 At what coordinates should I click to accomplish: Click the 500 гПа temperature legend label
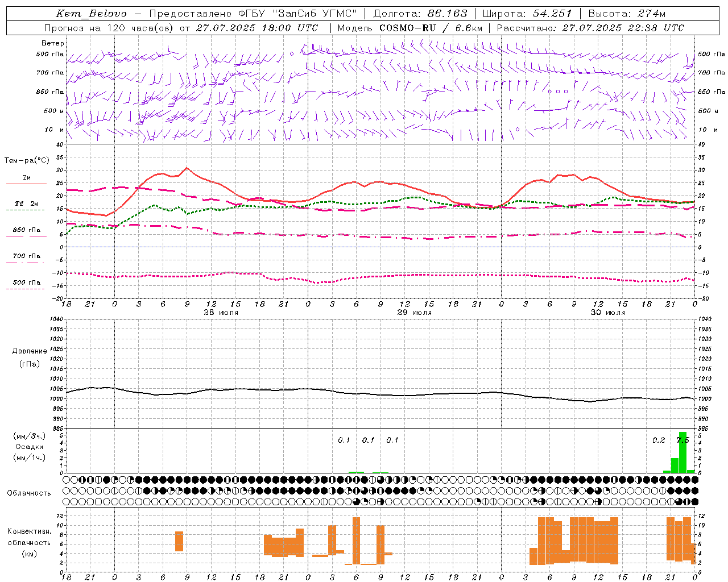[27, 282]
